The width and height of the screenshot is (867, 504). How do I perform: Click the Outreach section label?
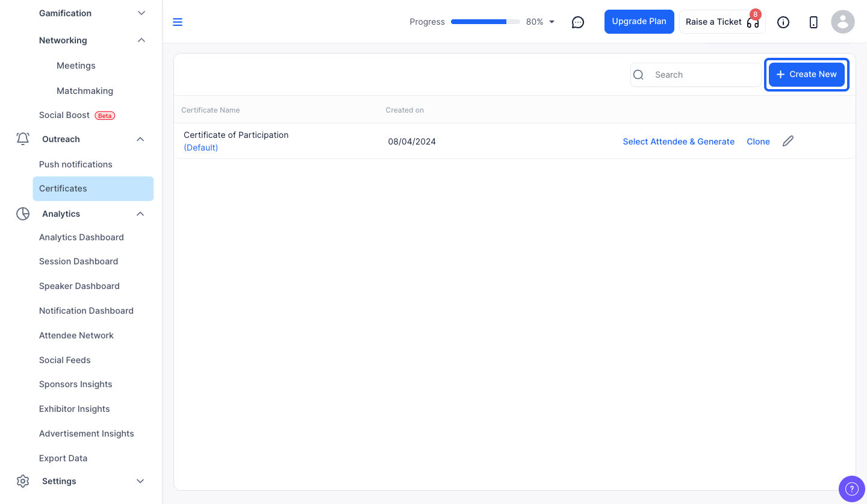coord(61,139)
